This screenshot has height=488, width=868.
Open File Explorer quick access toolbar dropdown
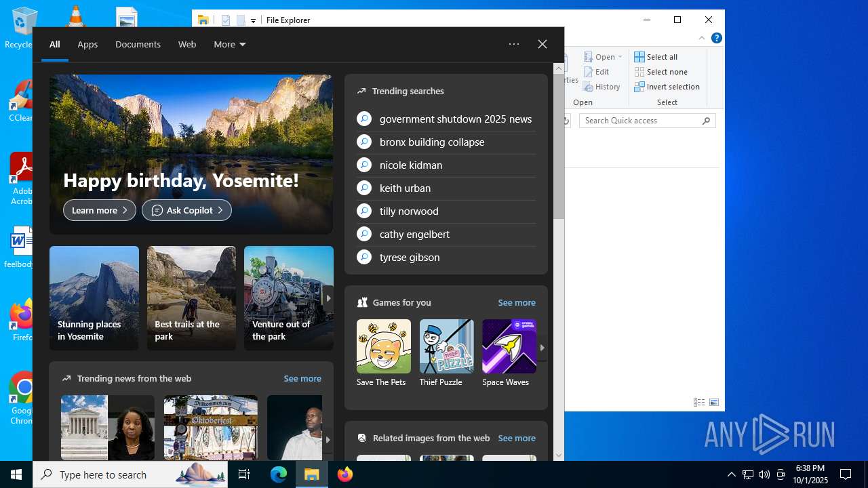pos(253,20)
